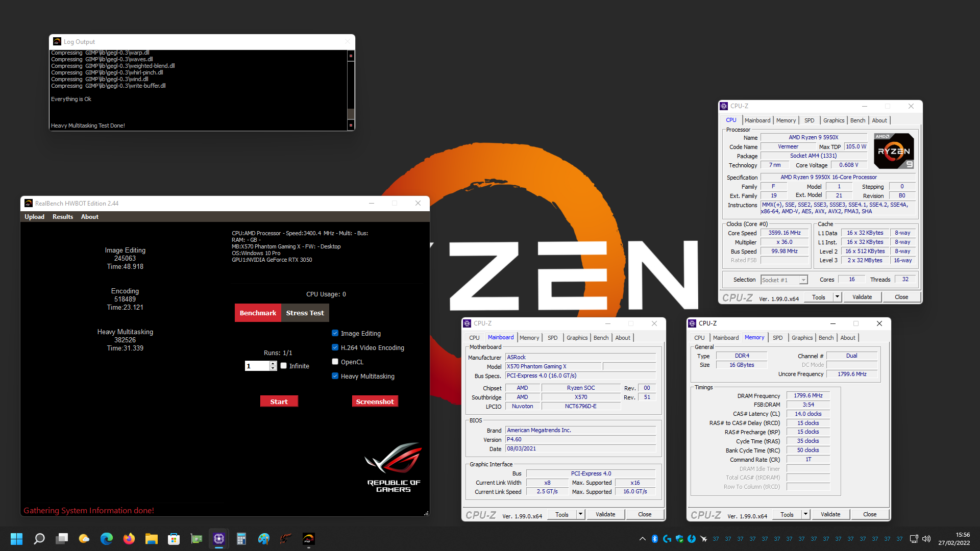Open Task View from the taskbar
Image resolution: width=980 pixels, height=551 pixels.
pos(62,539)
